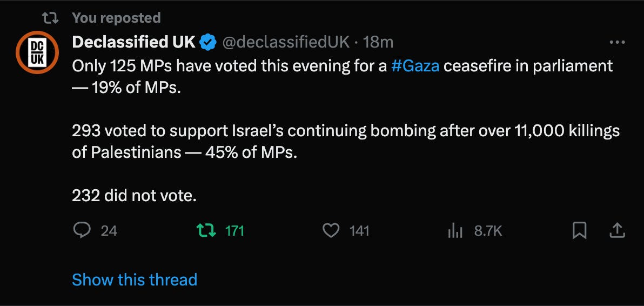
Task: Click the 8.7K views count
Action: click(x=488, y=231)
